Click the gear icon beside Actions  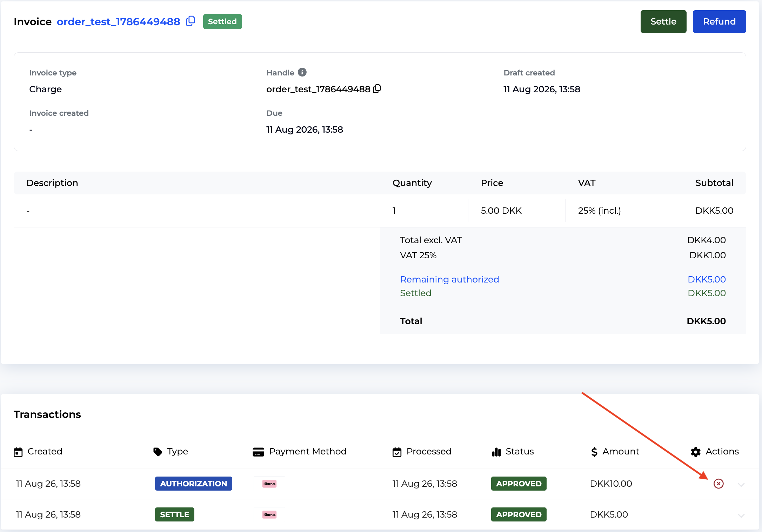coord(696,452)
